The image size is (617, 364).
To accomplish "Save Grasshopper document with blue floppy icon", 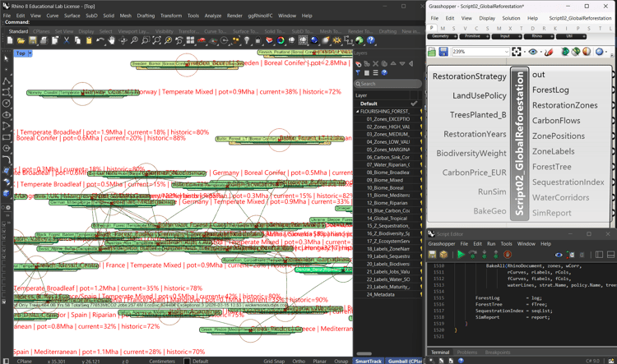I will [x=443, y=52].
